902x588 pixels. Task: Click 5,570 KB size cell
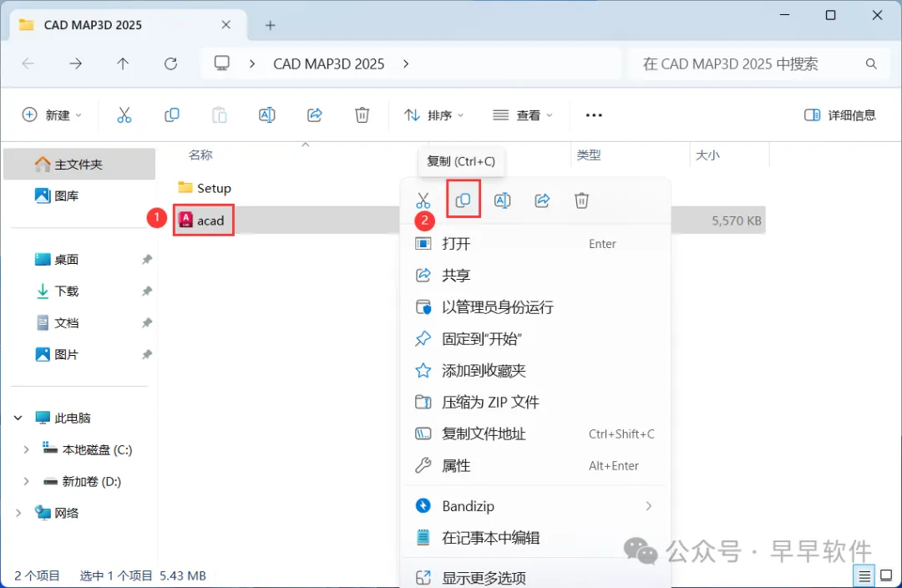[737, 220]
